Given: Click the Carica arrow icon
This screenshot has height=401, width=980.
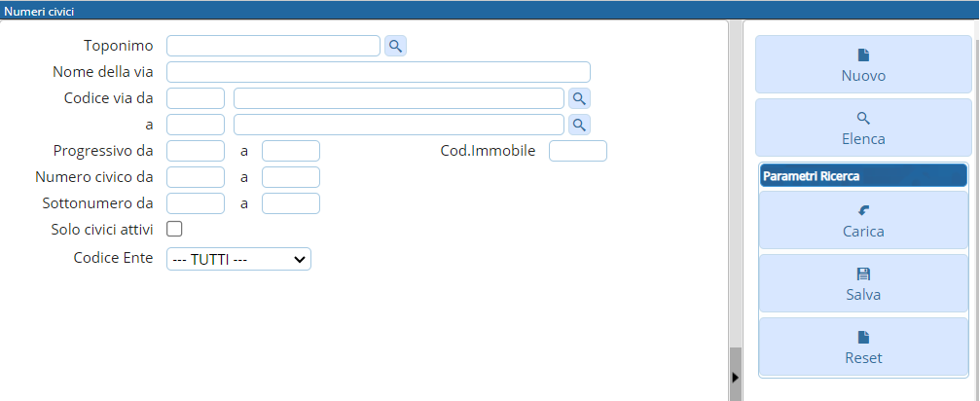Looking at the screenshot, I should [863, 210].
